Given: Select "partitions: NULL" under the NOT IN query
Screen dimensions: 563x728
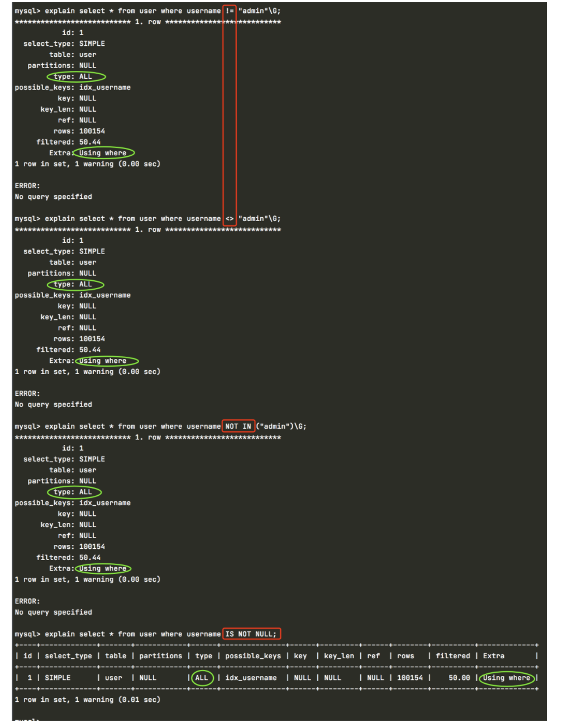Looking at the screenshot, I should click(x=62, y=481).
